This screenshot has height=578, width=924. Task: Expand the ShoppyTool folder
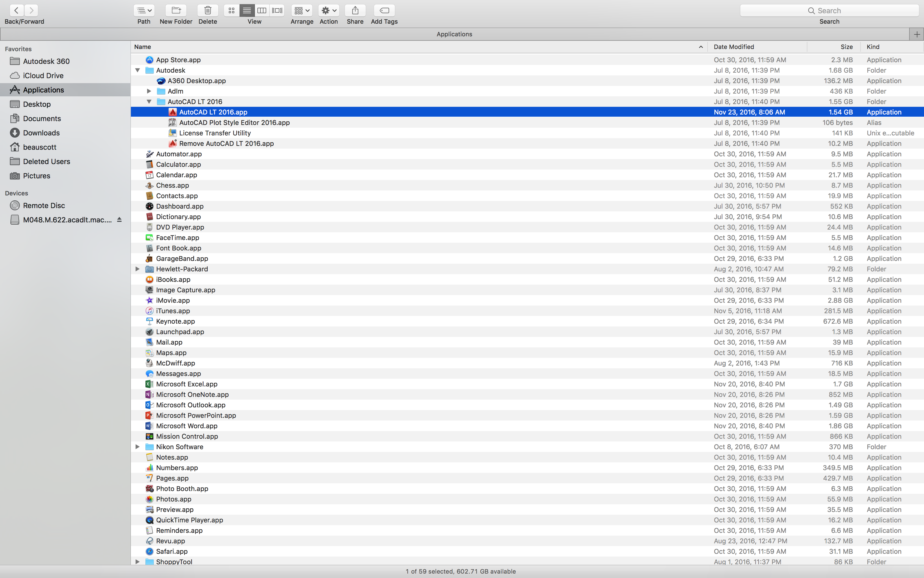[137, 561]
